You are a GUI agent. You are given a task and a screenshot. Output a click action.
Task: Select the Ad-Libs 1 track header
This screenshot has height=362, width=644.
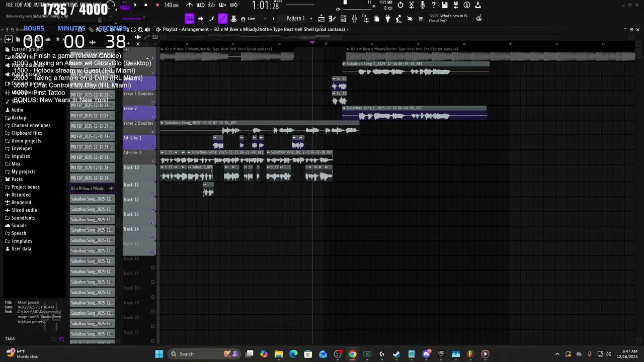(139, 141)
